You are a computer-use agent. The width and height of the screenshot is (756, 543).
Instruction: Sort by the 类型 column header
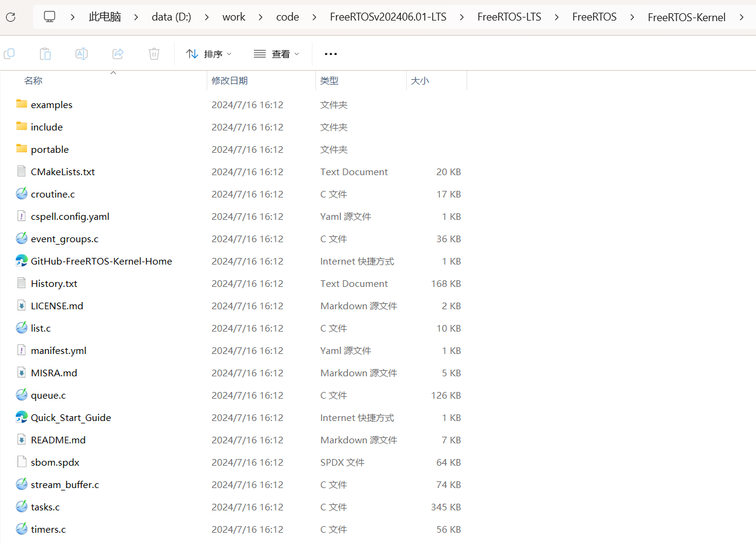[x=329, y=80]
